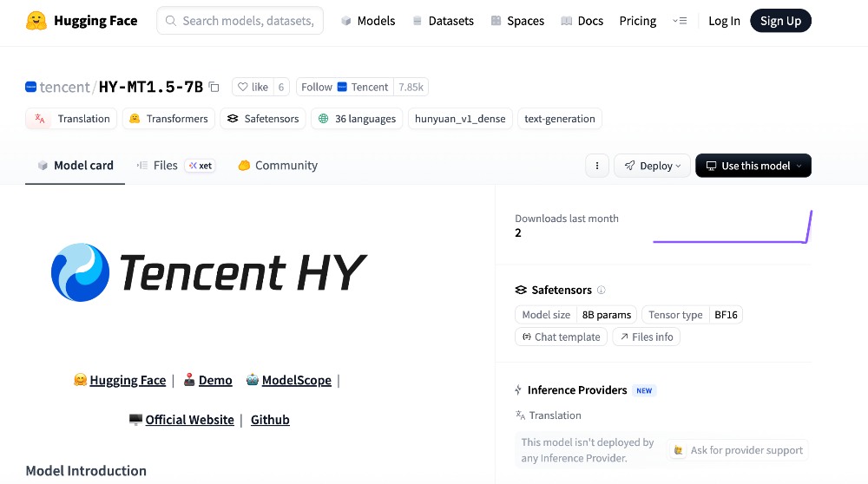Like the HY-MT1.5-7B model
This screenshot has height=484, width=868.
point(253,87)
